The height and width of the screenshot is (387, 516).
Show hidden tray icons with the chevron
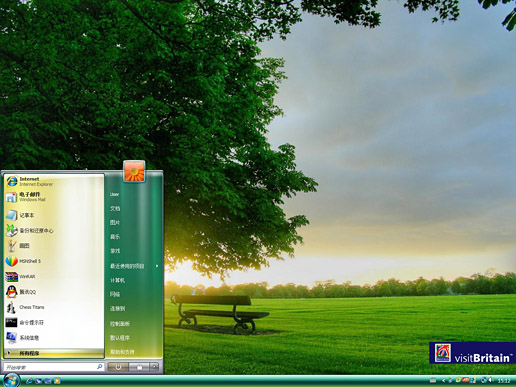[444, 380]
